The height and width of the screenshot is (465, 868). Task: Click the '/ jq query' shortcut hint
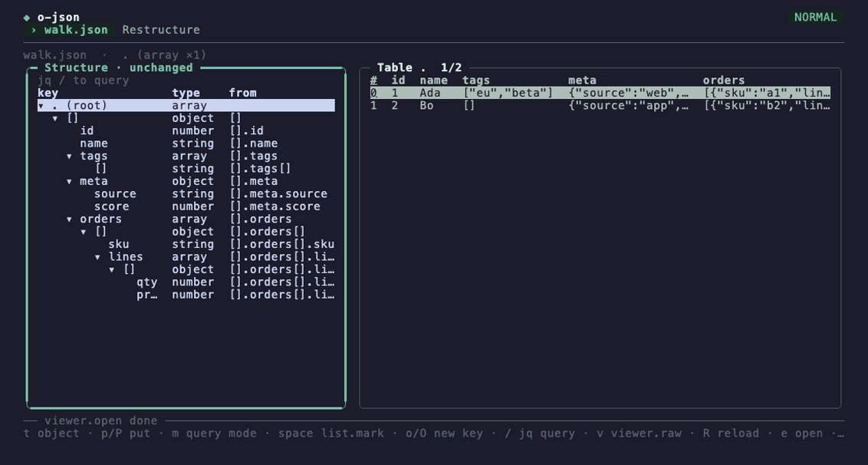[541, 434]
